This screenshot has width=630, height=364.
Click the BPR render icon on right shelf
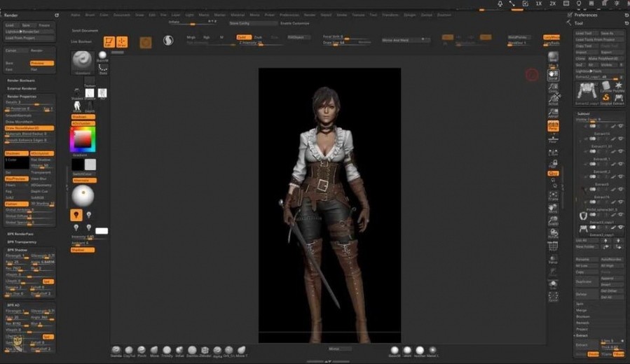click(x=553, y=57)
